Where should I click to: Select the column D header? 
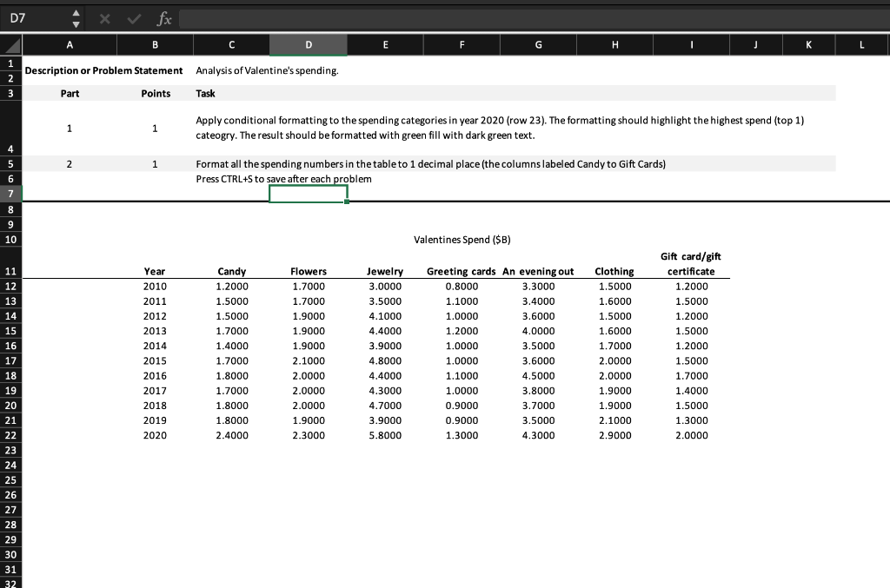click(308, 44)
